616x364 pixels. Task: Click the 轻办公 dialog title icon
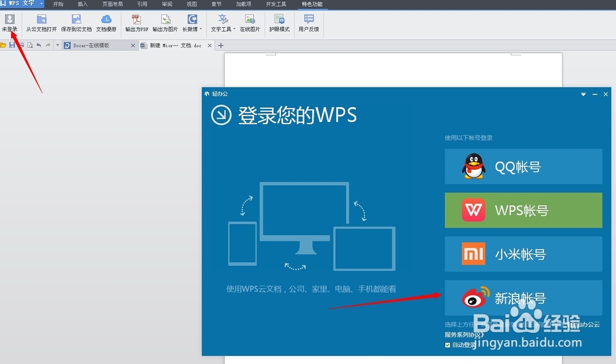pyautogui.click(x=207, y=94)
